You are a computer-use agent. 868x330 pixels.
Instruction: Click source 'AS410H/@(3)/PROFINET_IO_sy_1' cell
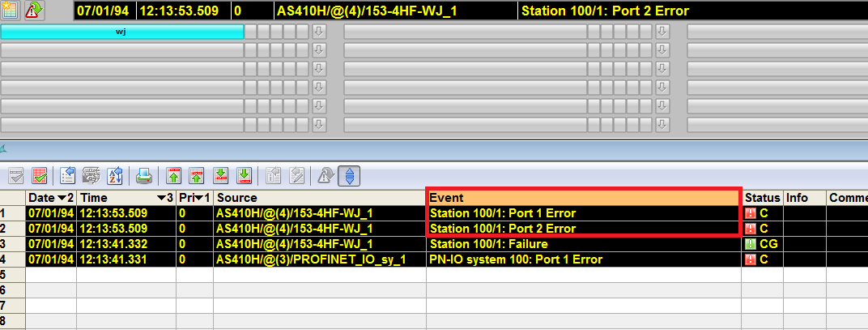(x=319, y=259)
